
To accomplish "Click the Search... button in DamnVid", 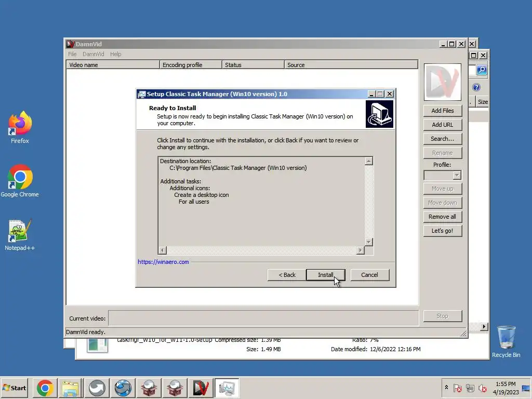I will tap(443, 139).
